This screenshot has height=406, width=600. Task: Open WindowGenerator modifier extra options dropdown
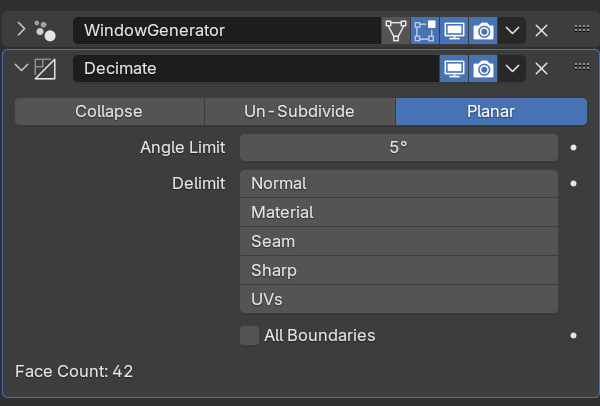tap(512, 31)
